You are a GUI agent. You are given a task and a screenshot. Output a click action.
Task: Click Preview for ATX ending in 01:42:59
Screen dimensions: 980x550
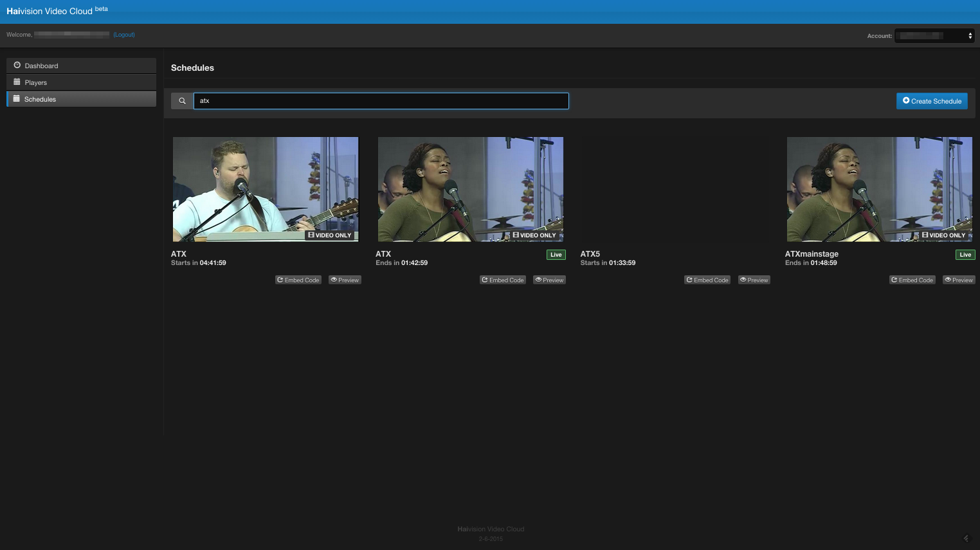(x=550, y=280)
